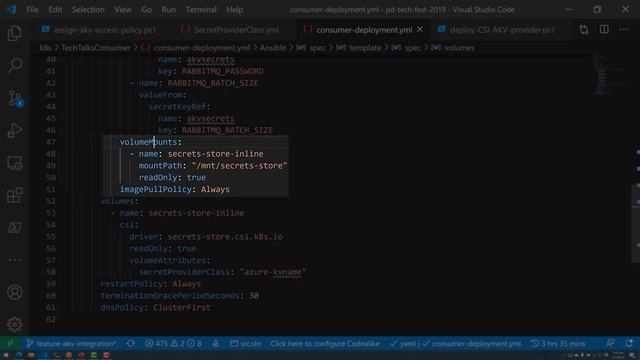This screenshot has height=360, width=640.
Task: Click mountPath value "/mnt/secrets-store"
Action: tap(240, 166)
